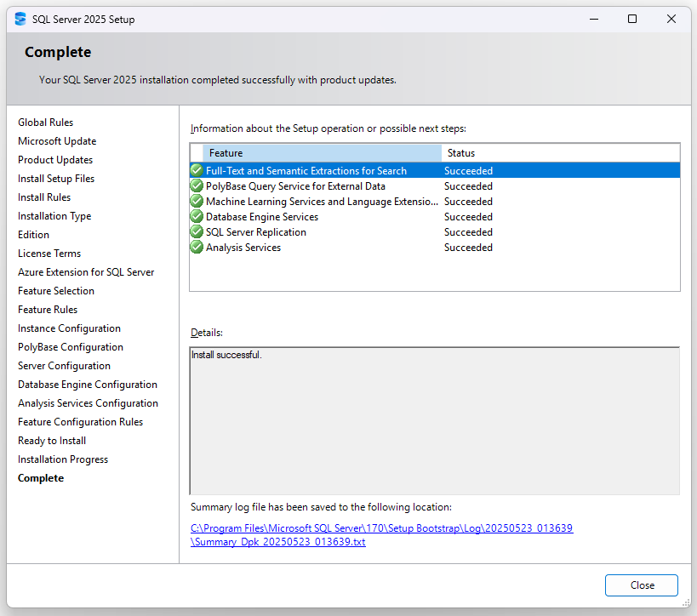Select the Edition step in navigation
Viewport: 697px width, 616px height.
tap(33, 234)
